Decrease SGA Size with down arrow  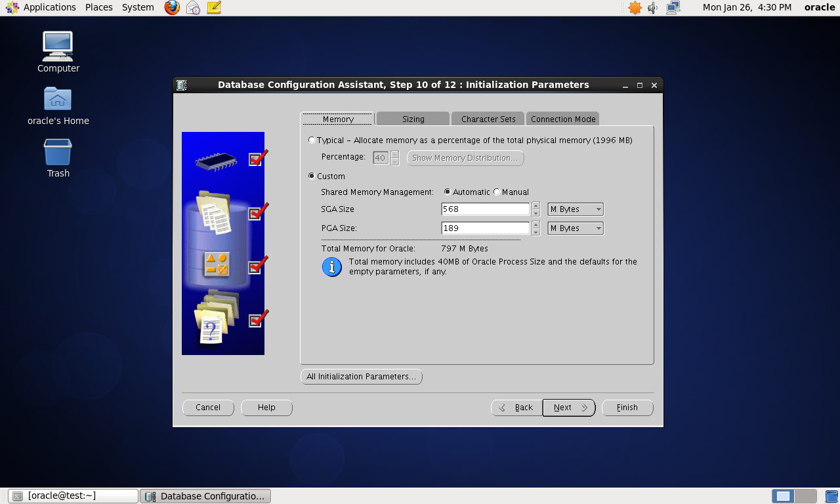point(536,213)
